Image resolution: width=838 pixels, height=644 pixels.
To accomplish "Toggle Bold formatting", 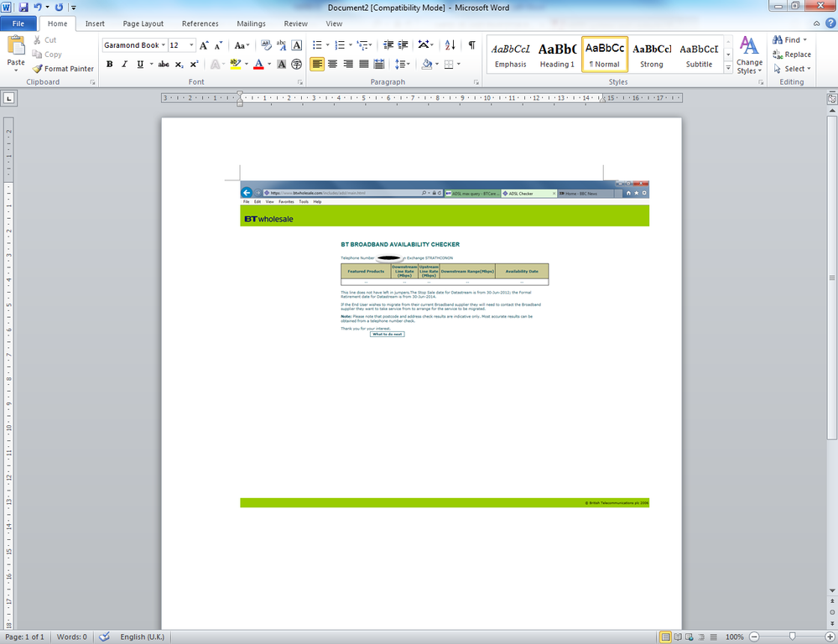I will [110, 64].
